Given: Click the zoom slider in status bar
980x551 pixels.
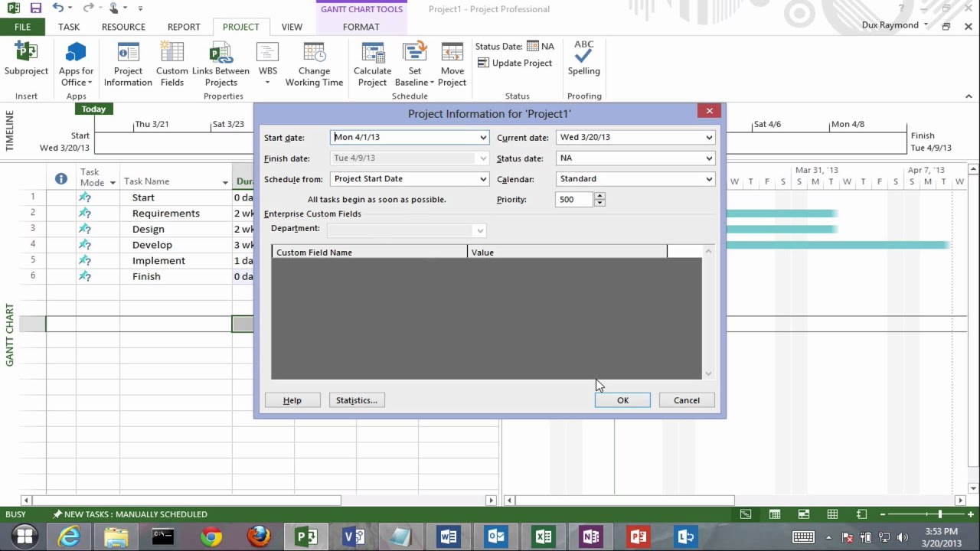Looking at the screenshot, I should point(939,514).
